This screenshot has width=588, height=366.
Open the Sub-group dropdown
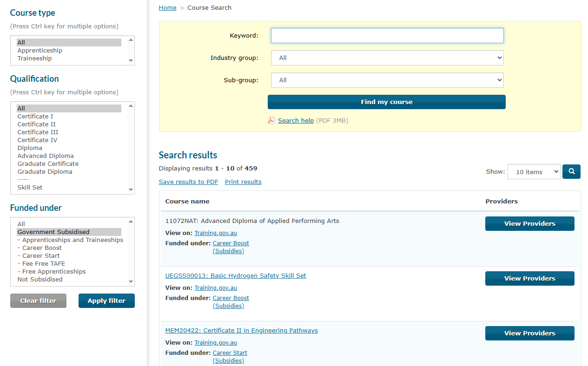387,80
